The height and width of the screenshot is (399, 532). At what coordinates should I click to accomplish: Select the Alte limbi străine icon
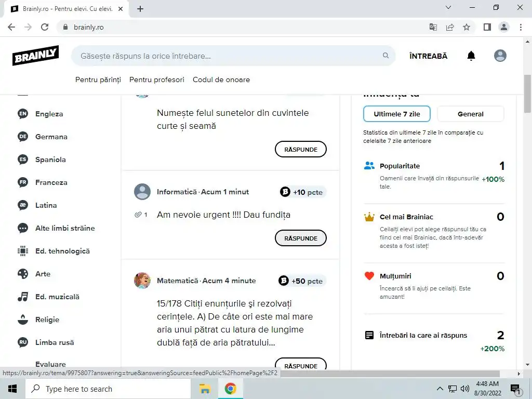(x=23, y=228)
